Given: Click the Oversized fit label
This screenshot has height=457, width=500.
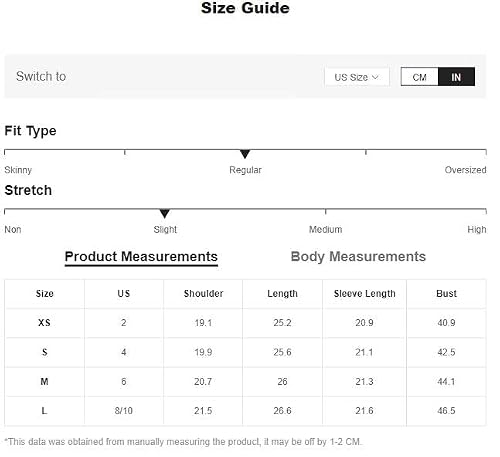Looking at the screenshot, I should (465, 170).
